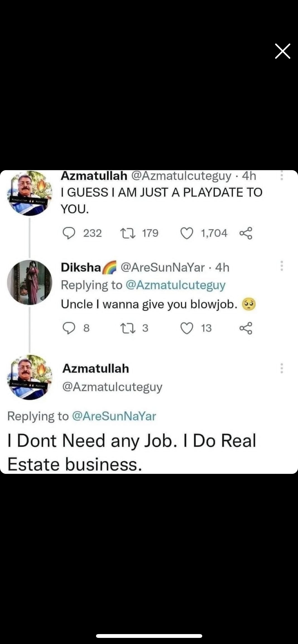
Task: Tap retweet icon with 179 count
Action: tap(128, 233)
